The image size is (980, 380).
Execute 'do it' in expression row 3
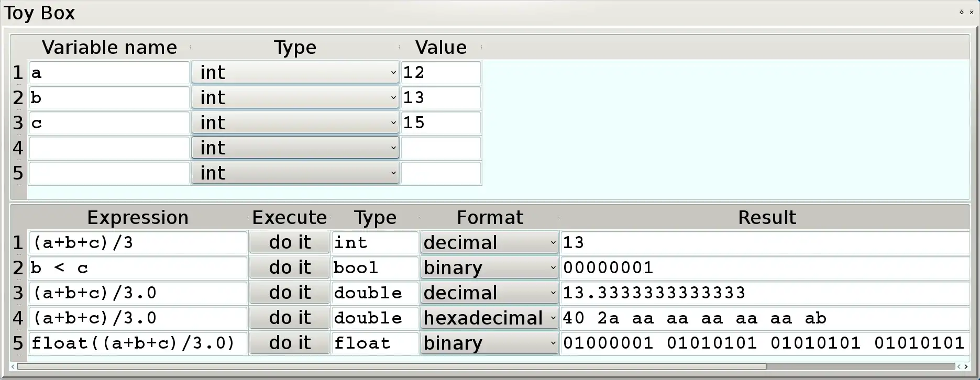click(290, 293)
